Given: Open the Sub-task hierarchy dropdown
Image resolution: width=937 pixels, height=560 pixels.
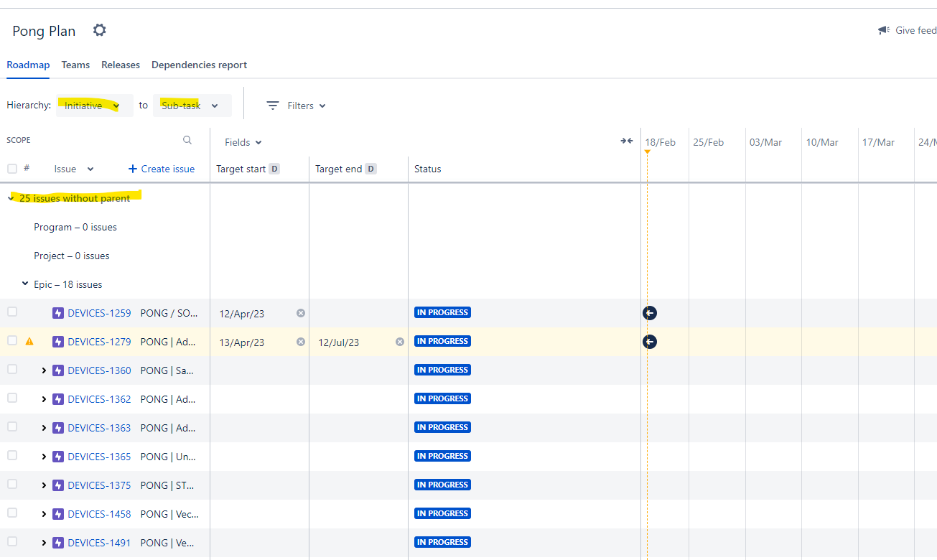Looking at the screenshot, I should pos(192,106).
